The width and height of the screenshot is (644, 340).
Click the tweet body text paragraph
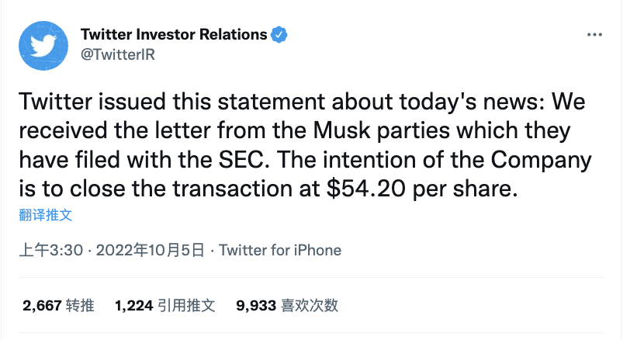(305, 145)
